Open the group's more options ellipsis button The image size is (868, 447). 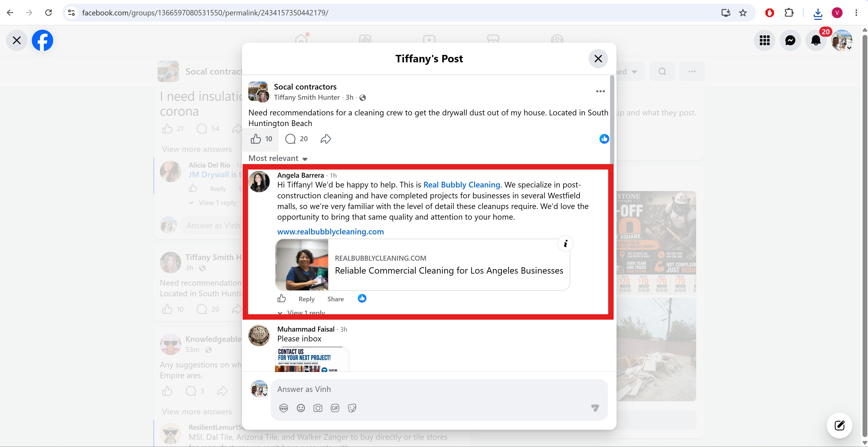click(692, 71)
